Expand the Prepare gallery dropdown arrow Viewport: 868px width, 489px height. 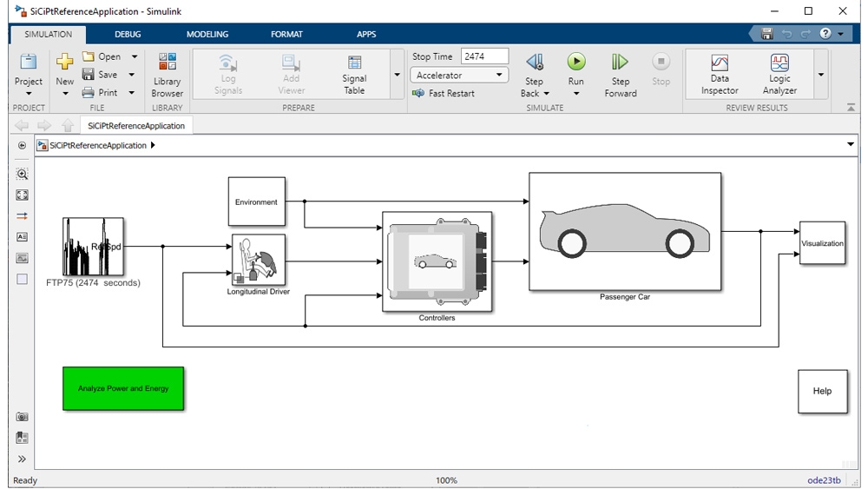pos(397,75)
